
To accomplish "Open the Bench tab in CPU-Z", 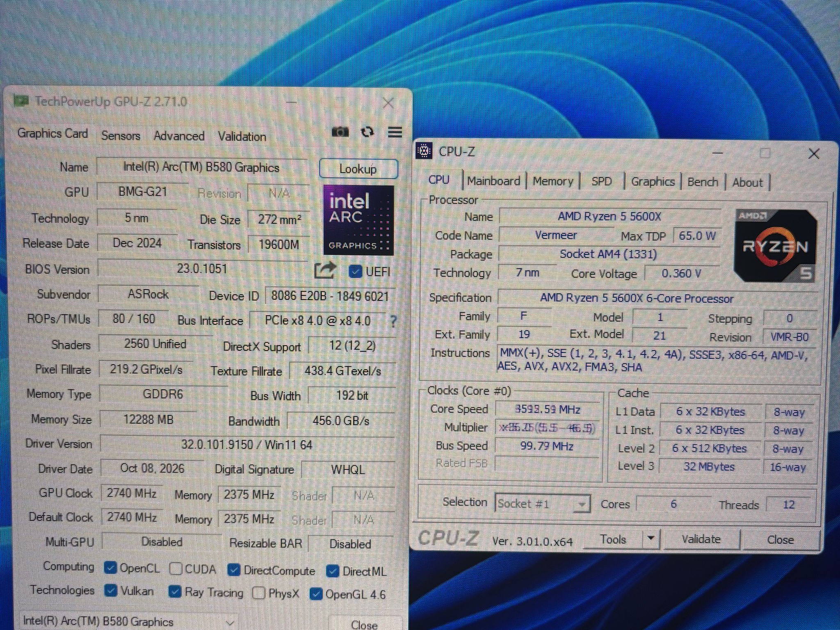I will coord(703,182).
